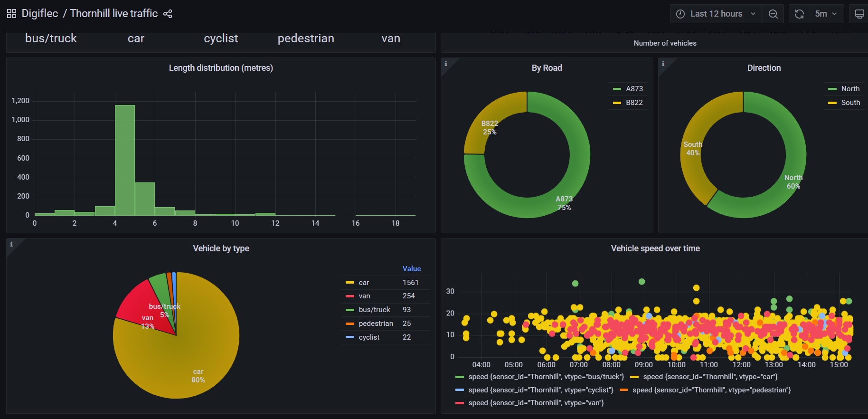Viewport: 868px width, 419px height.
Task: Expand the 5m refresh interval dropdown
Action: (x=826, y=14)
